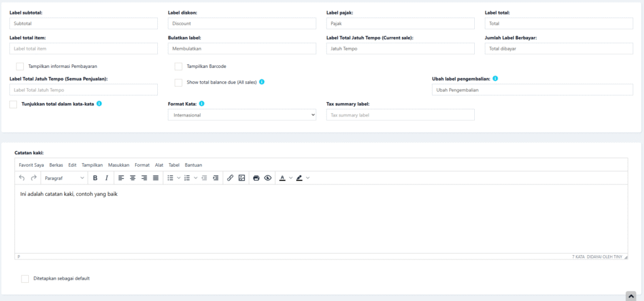Click the text color button
Screen dimensions: 644x301
(x=282, y=178)
